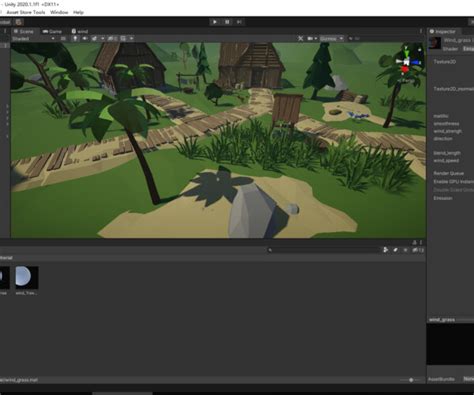Open the wind shader graph tab
Screen dimensions: 474x395
80,31
